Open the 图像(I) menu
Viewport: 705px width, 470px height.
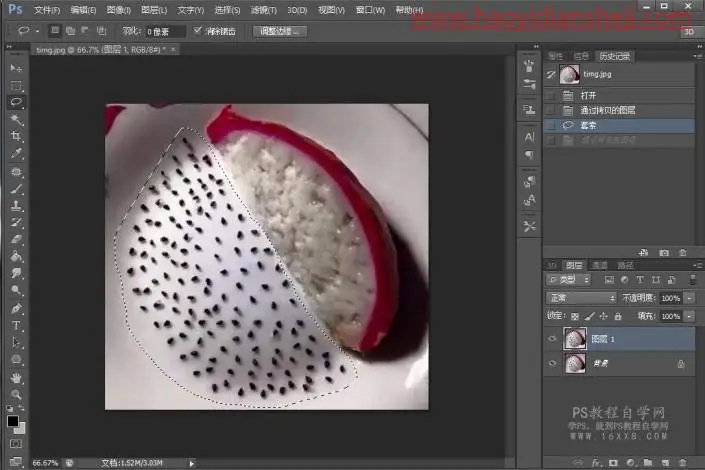119,9
